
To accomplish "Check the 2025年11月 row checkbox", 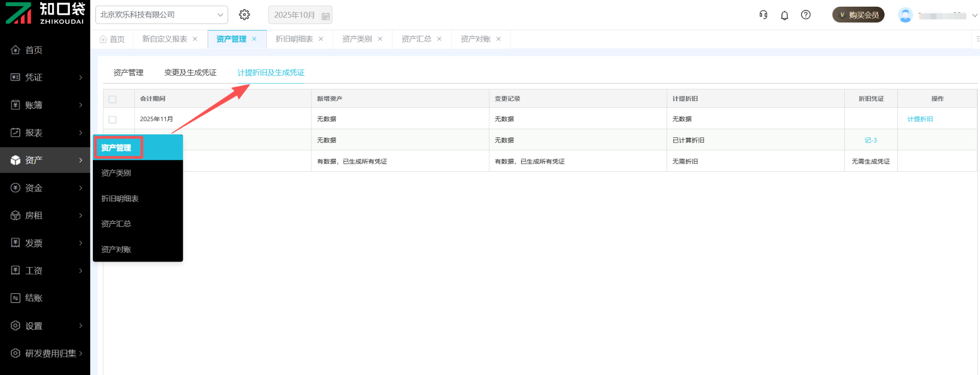I will click(113, 120).
